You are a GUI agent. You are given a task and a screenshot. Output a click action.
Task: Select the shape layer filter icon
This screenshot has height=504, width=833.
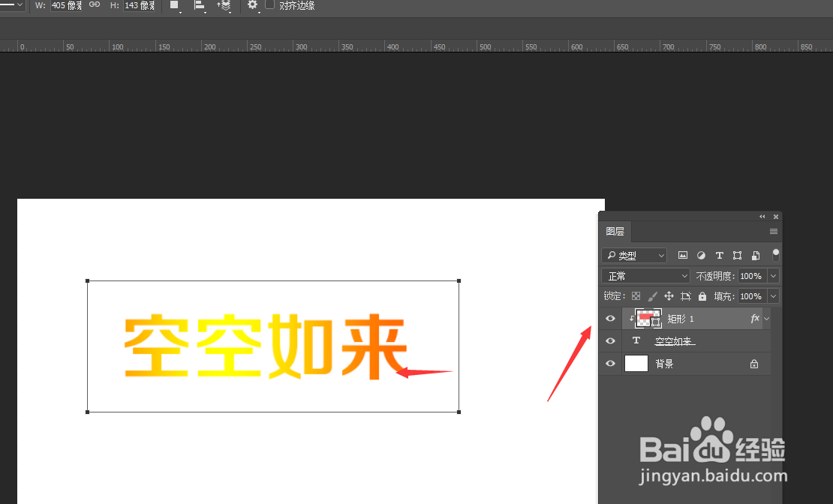[x=737, y=256]
